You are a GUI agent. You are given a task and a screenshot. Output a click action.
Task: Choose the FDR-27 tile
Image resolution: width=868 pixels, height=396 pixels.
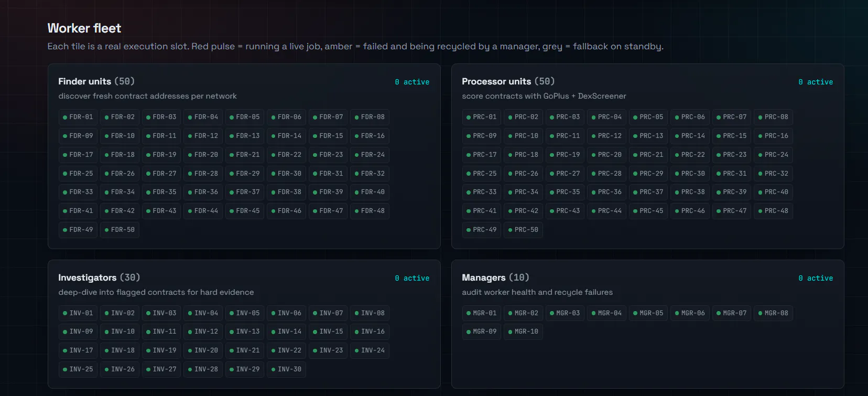pos(161,174)
